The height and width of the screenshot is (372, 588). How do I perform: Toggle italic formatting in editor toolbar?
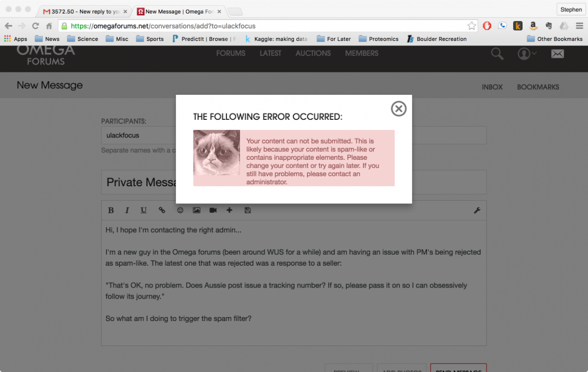[127, 210]
